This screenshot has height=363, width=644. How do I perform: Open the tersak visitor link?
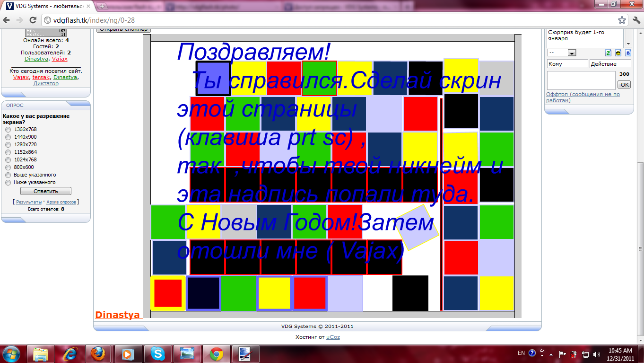coord(41,77)
